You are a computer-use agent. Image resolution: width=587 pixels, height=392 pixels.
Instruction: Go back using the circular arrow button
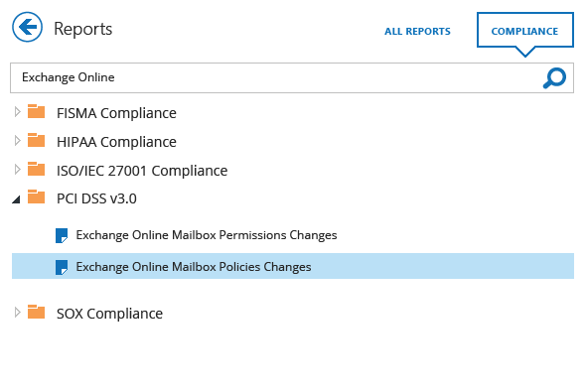[28, 27]
